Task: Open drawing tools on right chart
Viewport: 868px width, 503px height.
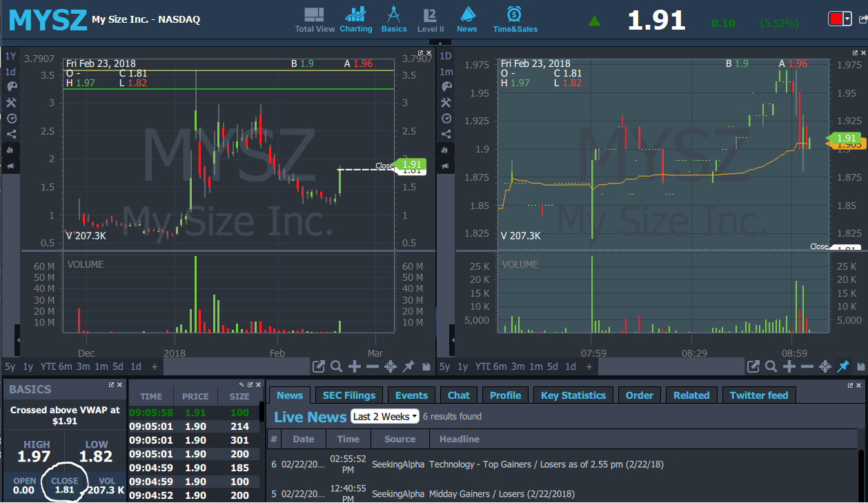Action: point(446,103)
